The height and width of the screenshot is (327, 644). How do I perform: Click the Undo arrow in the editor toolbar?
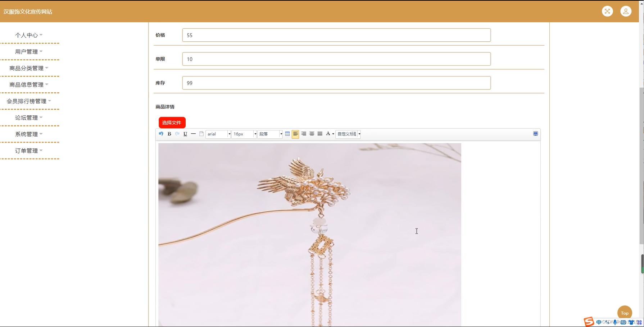[161, 134]
